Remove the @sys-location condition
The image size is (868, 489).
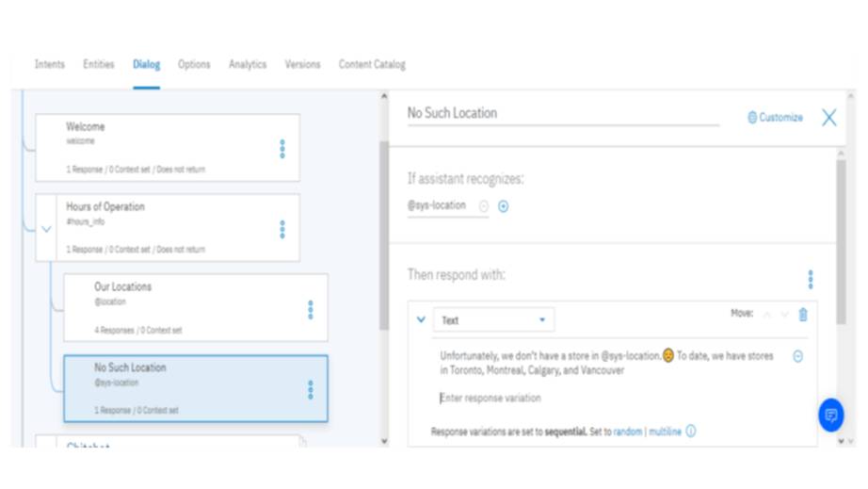[x=484, y=206]
